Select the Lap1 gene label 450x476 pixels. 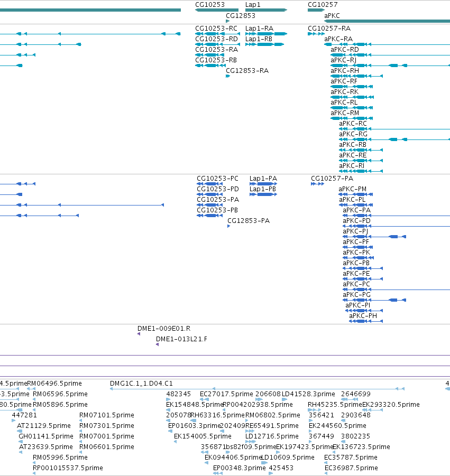coord(253,5)
